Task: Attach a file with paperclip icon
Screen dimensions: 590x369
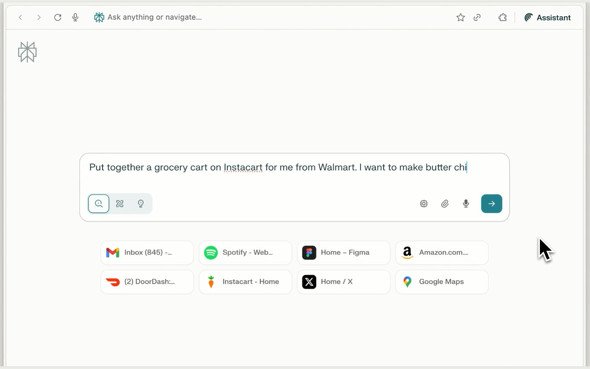Action: click(445, 203)
